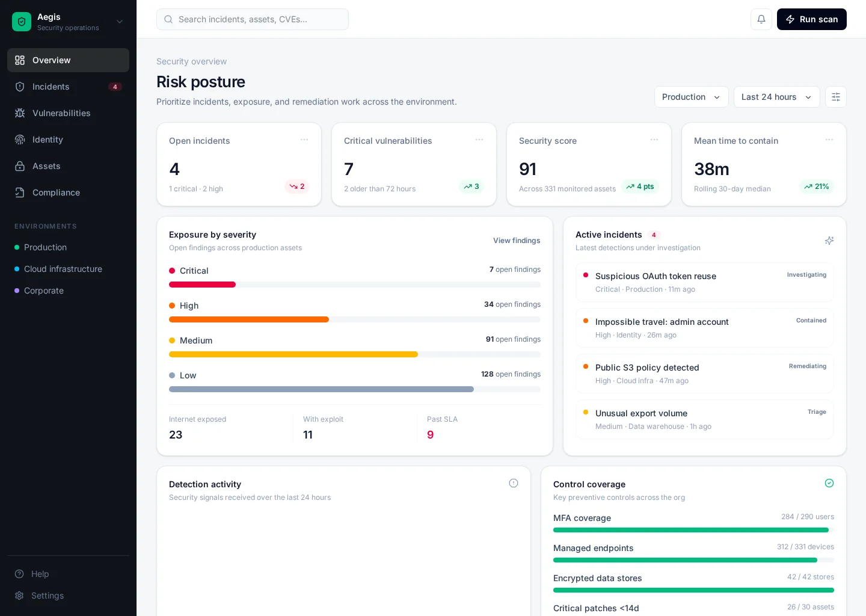Click the Identity fingerprint icon in sidebar

tap(20, 140)
